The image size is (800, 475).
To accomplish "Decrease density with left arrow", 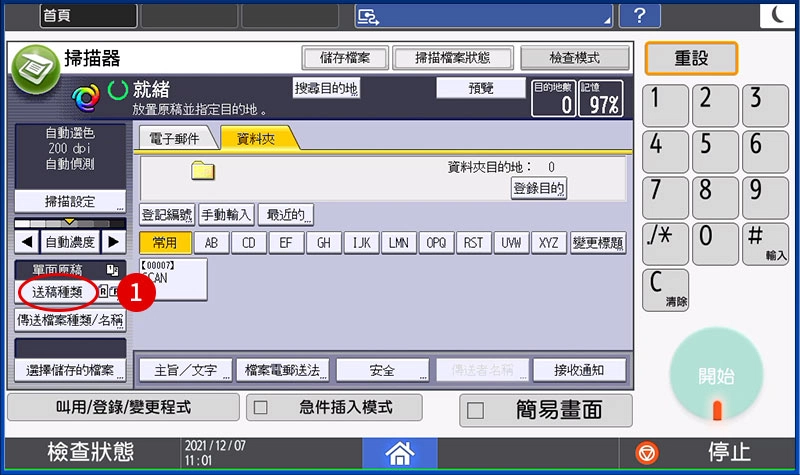I will coord(27,242).
